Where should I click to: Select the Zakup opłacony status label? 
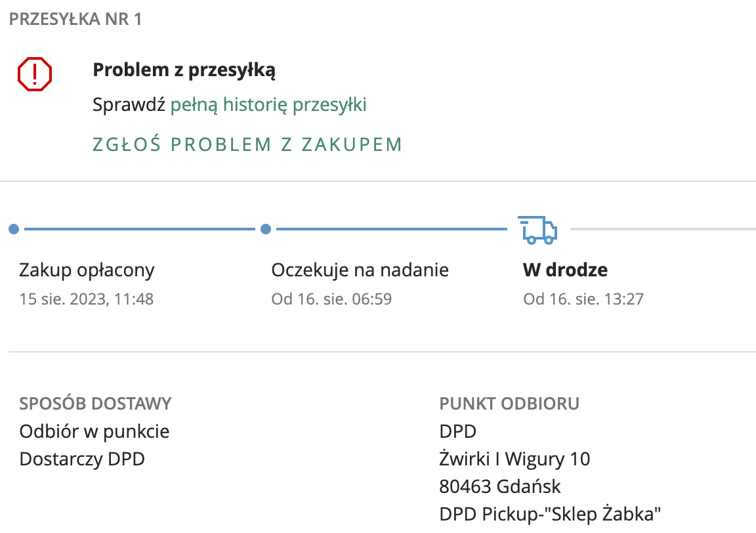click(87, 270)
